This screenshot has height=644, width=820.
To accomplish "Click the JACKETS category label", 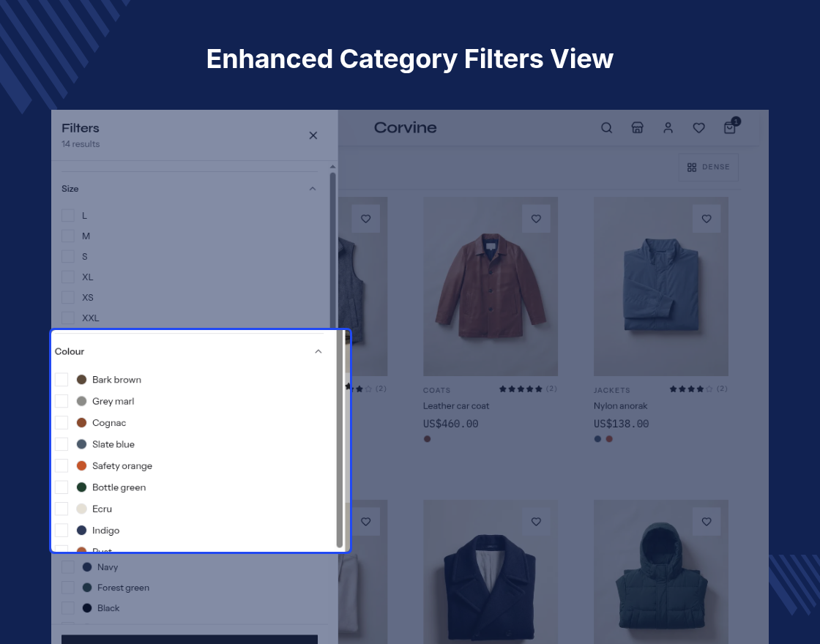I will (612, 391).
